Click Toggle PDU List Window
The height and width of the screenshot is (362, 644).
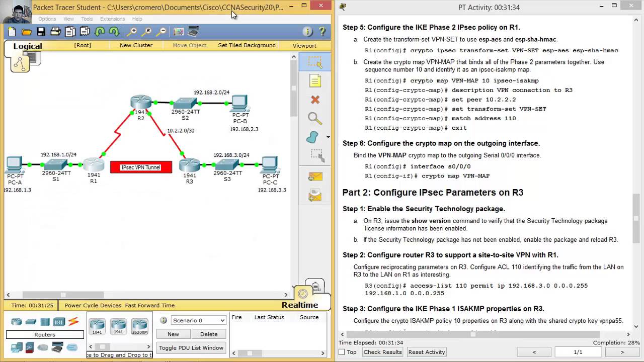coord(191,347)
